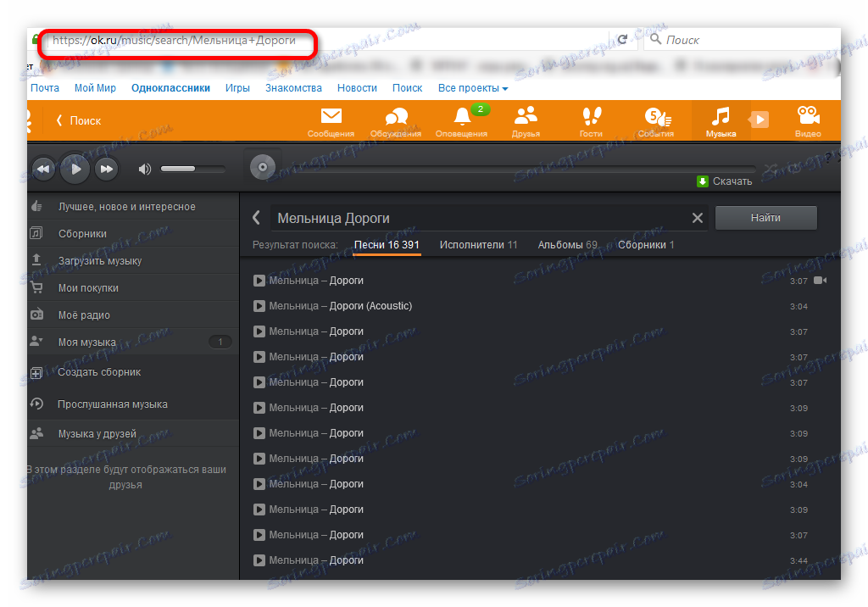Click the upload arrow icon
868x607 pixels.
[x=36, y=259]
